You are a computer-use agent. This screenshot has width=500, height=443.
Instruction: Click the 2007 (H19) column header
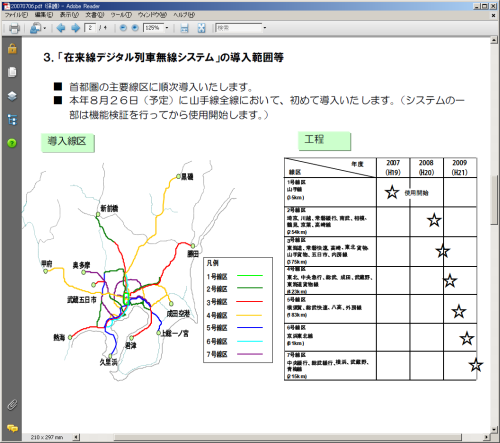click(x=393, y=167)
